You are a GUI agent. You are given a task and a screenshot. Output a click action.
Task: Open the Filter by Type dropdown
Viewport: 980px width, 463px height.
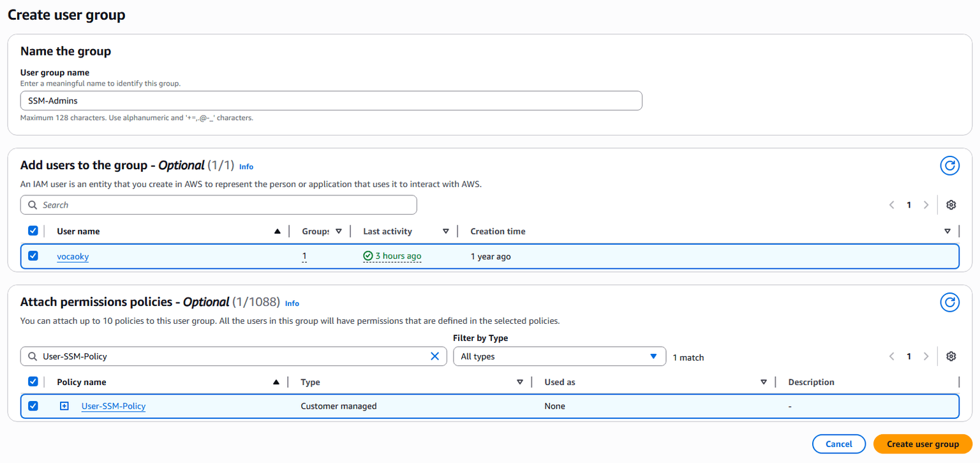[559, 356]
